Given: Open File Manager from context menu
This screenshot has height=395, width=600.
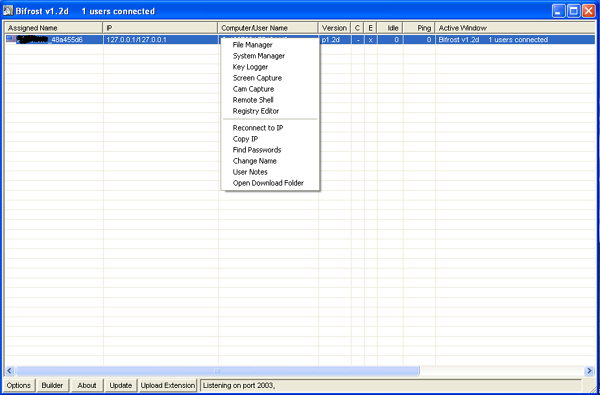Looking at the screenshot, I should coord(270,45).
